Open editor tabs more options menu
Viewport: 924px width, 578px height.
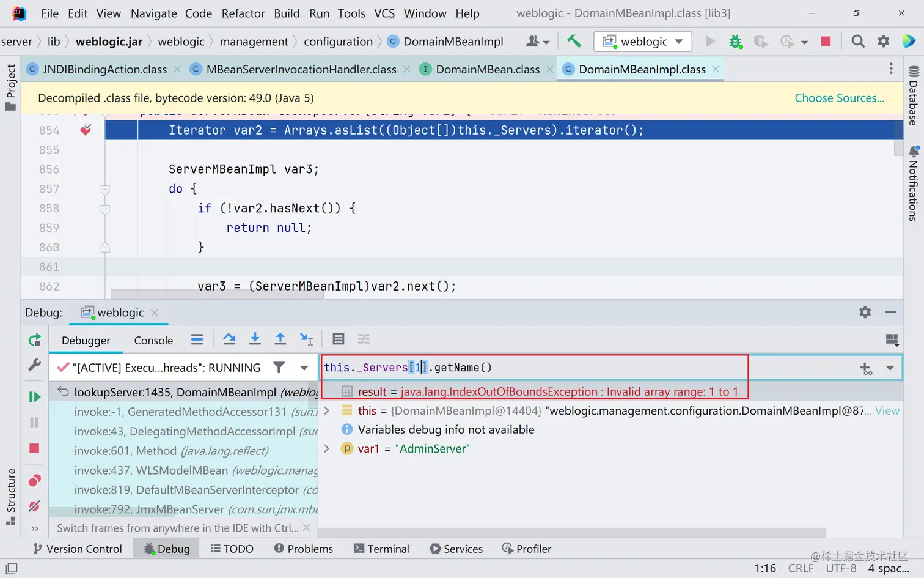tap(891, 69)
